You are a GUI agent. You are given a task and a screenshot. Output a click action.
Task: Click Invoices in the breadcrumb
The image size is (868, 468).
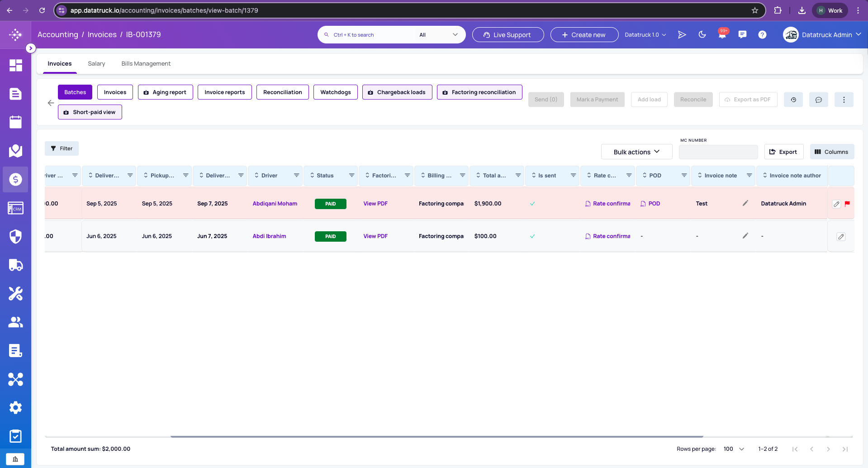coord(102,35)
